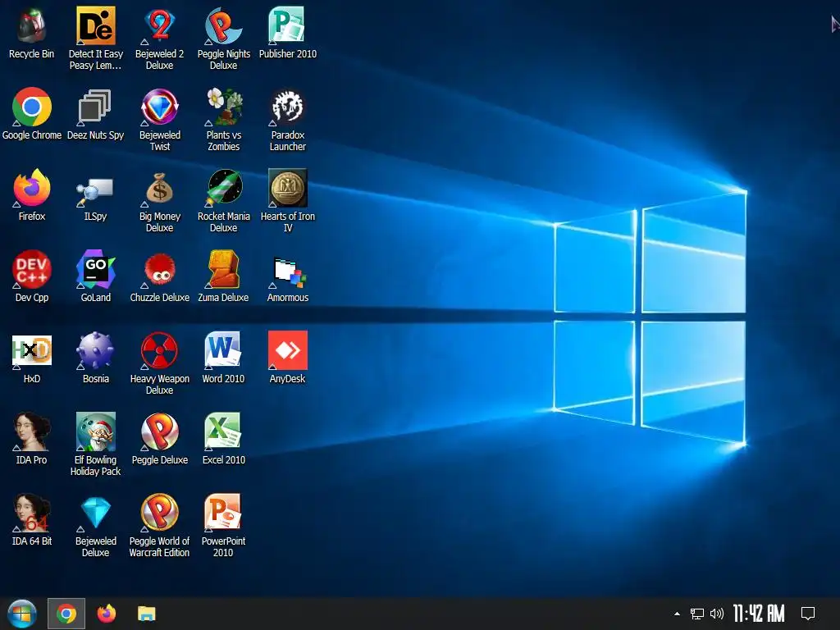Select the AnyDesk desktop icon

click(x=288, y=358)
